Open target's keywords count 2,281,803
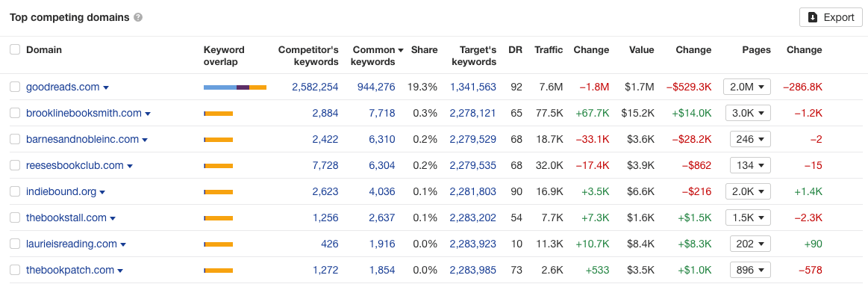Viewport: 868px width, 284px height. [x=472, y=192]
